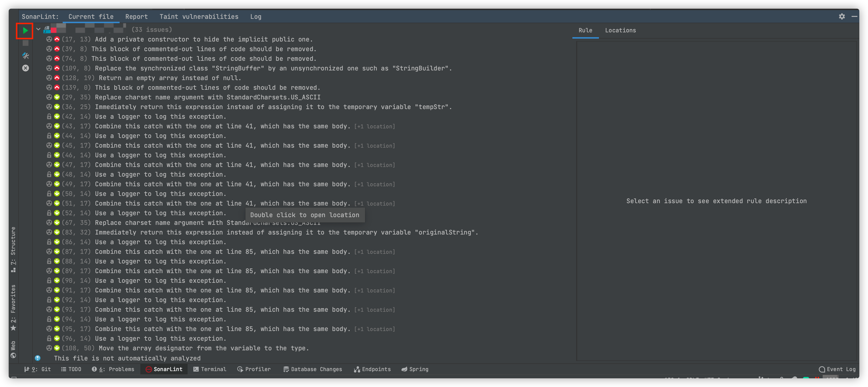Open the Terminal tool window
The image size is (868, 387).
[x=210, y=369]
